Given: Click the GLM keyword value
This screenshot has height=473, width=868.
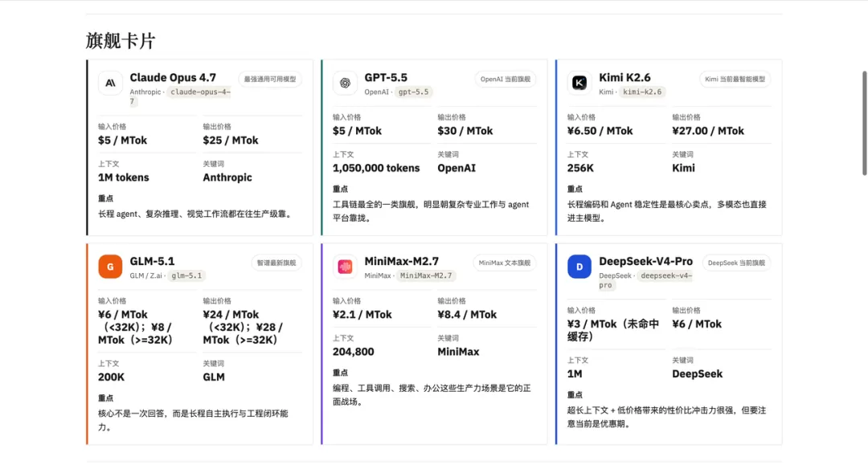Looking at the screenshot, I should pos(214,377).
